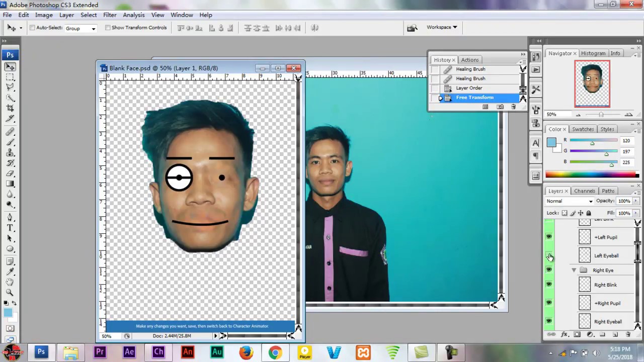Click the color spectrum ramp bar

coord(592,175)
